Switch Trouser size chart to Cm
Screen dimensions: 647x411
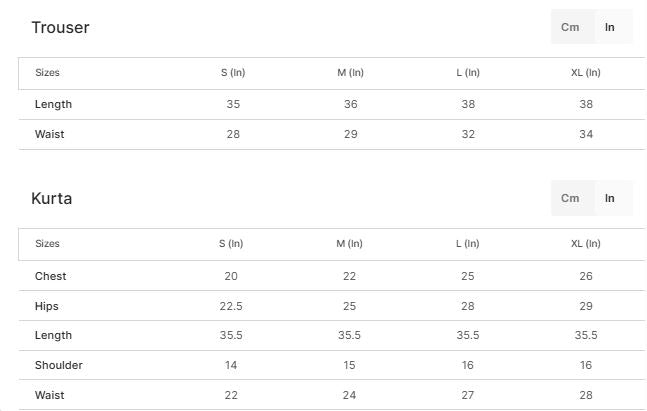pos(570,27)
